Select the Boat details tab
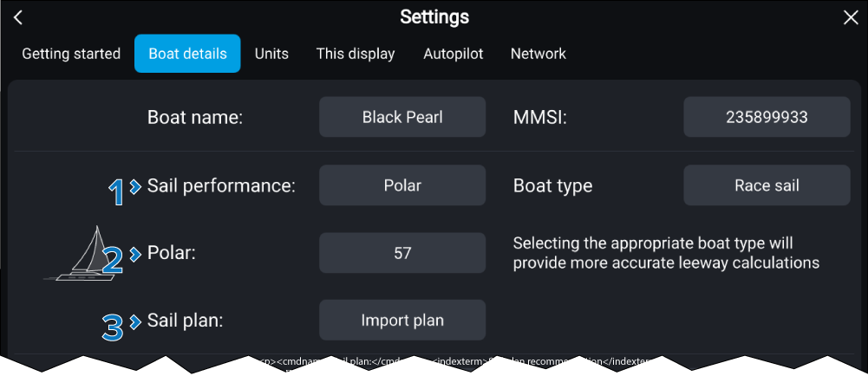868x376 pixels. 187,54
